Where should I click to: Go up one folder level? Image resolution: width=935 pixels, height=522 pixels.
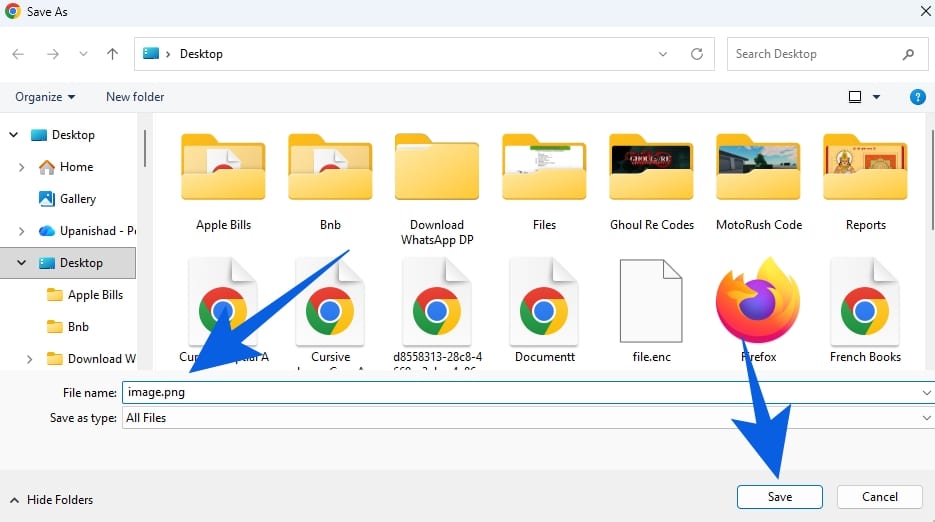tap(112, 54)
